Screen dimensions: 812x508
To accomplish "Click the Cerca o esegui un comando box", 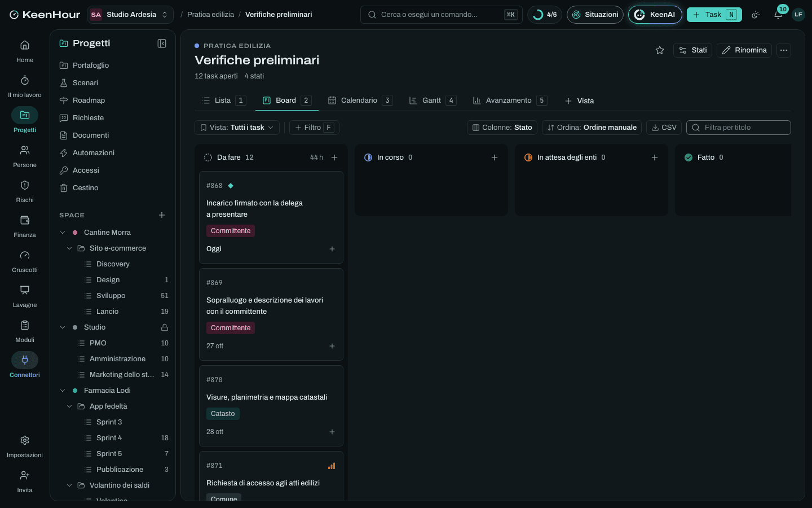I will click(441, 15).
